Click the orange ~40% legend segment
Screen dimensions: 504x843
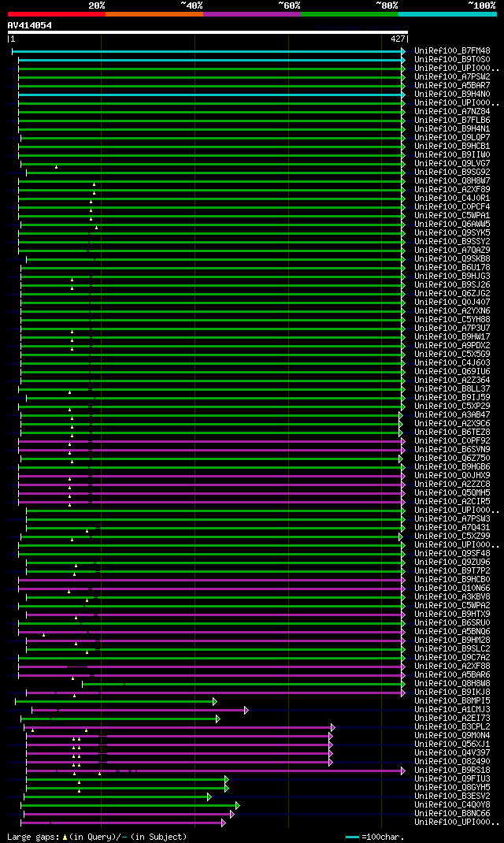pyautogui.click(x=154, y=14)
